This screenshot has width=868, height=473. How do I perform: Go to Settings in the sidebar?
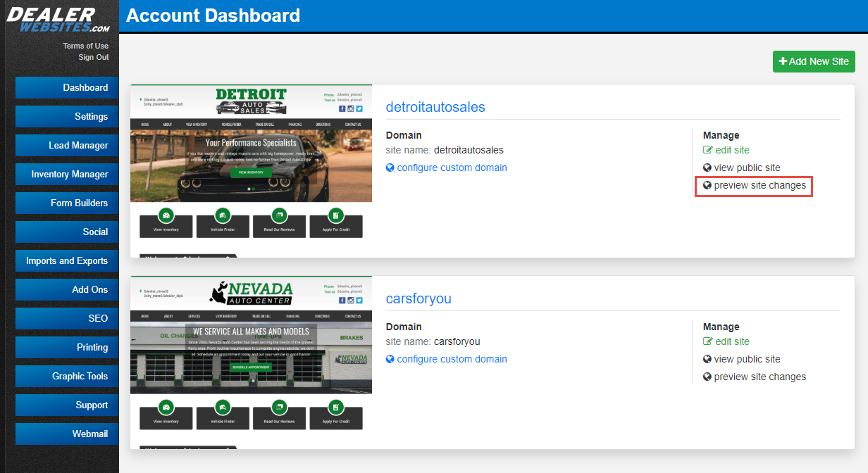(x=67, y=117)
